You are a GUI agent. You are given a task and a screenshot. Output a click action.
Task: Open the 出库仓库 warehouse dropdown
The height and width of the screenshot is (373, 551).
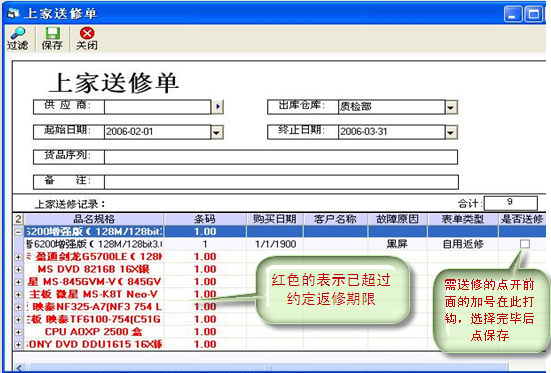pyautogui.click(x=451, y=107)
